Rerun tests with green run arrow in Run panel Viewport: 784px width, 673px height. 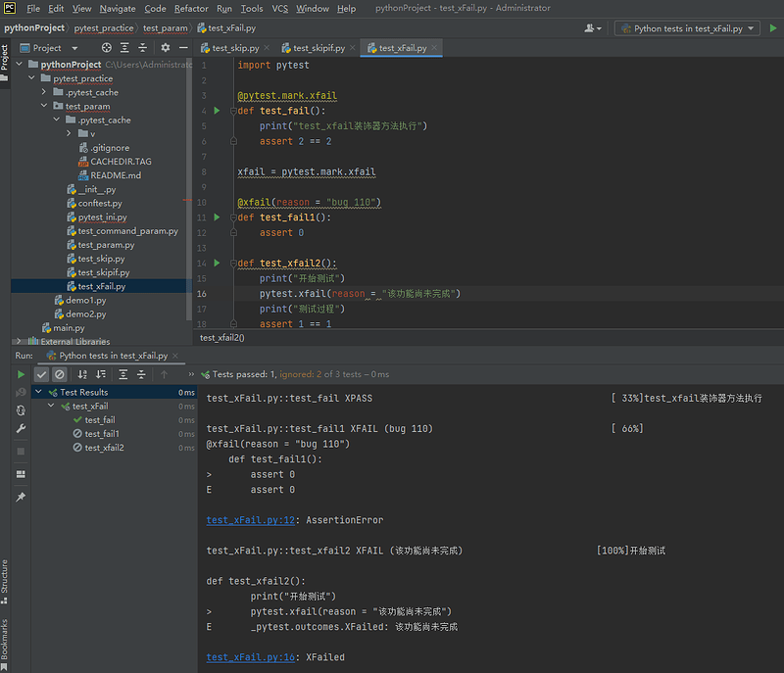point(21,374)
